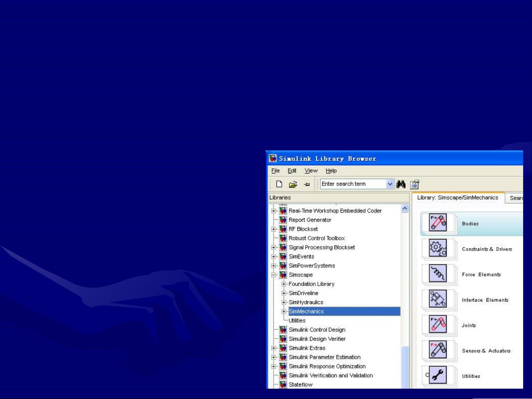Open the Force Elements spring icon
This screenshot has height=399, width=532.
click(x=438, y=274)
